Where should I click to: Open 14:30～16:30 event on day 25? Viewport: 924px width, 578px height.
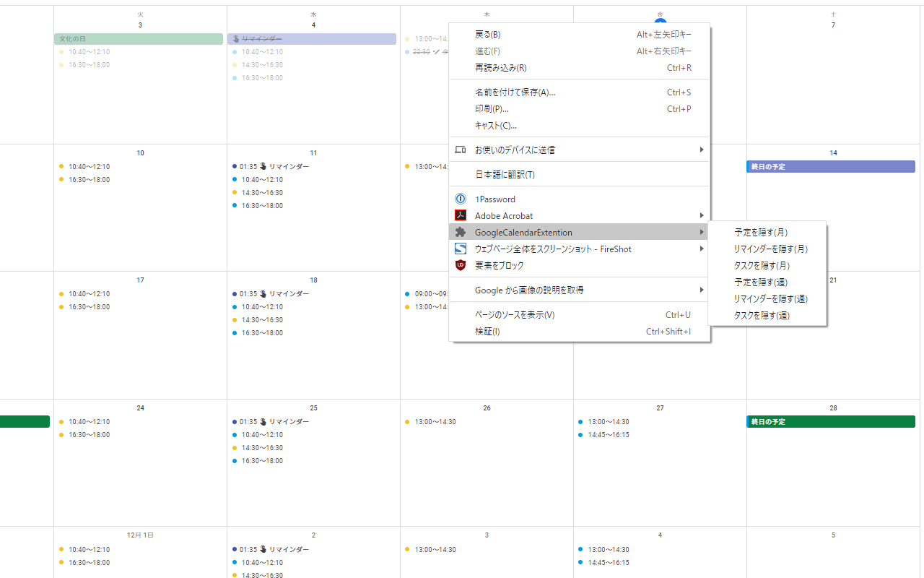coord(258,447)
